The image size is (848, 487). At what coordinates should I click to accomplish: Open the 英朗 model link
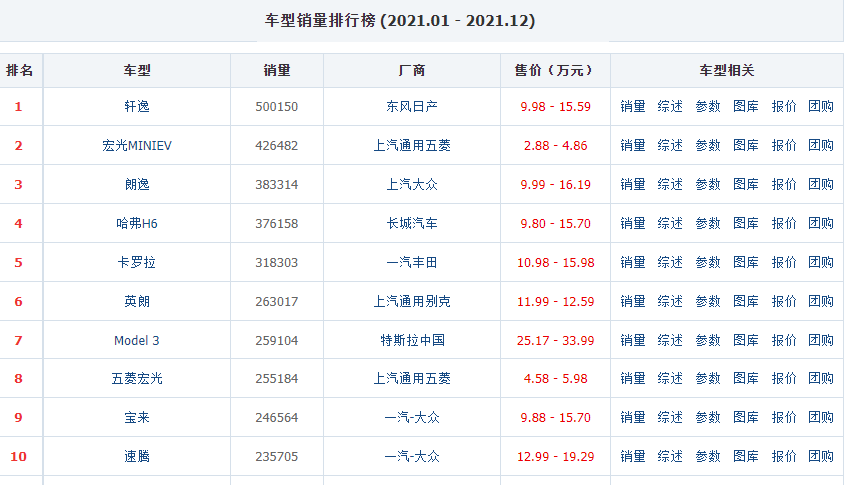(x=137, y=301)
